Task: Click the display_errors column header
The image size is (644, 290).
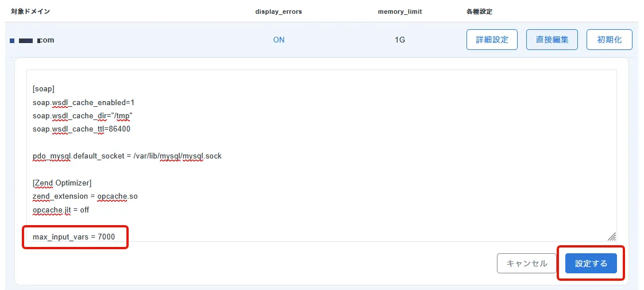Action: pyautogui.click(x=279, y=11)
